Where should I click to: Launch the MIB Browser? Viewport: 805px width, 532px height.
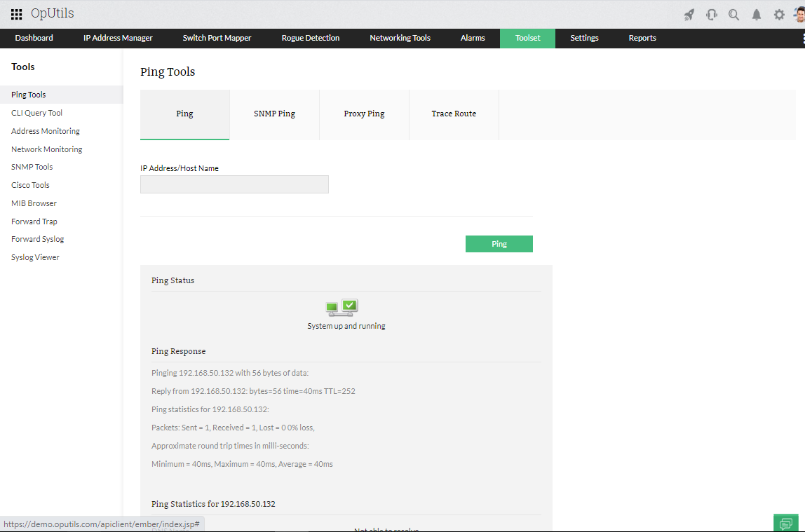coord(34,203)
